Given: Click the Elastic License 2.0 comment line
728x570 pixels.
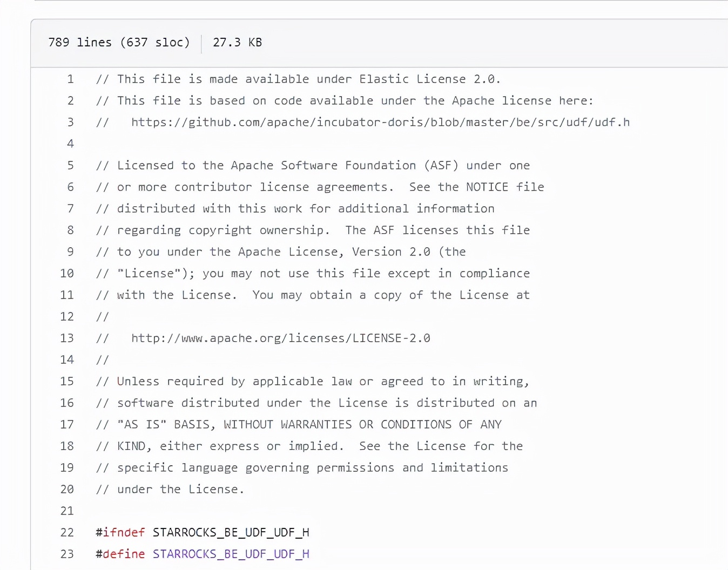Looking at the screenshot, I should [298, 79].
